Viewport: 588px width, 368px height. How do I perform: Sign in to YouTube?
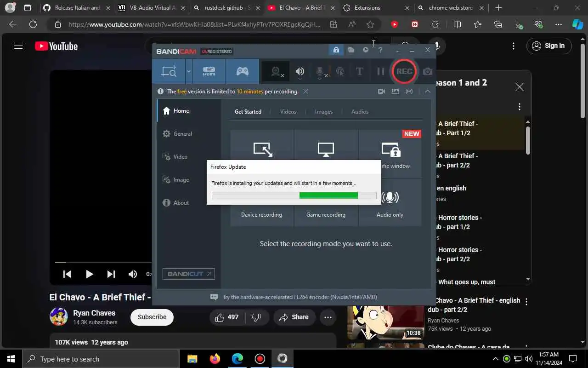[x=549, y=46]
